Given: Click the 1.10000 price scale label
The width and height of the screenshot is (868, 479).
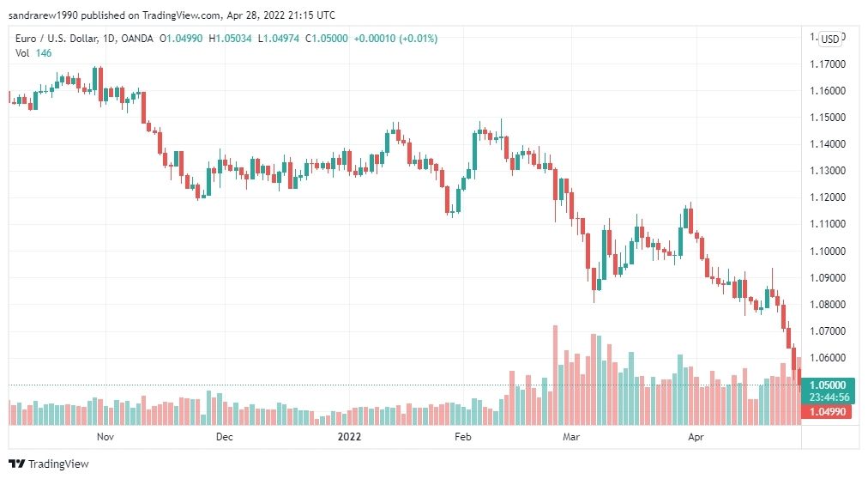Looking at the screenshot, I should tap(828, 252).
